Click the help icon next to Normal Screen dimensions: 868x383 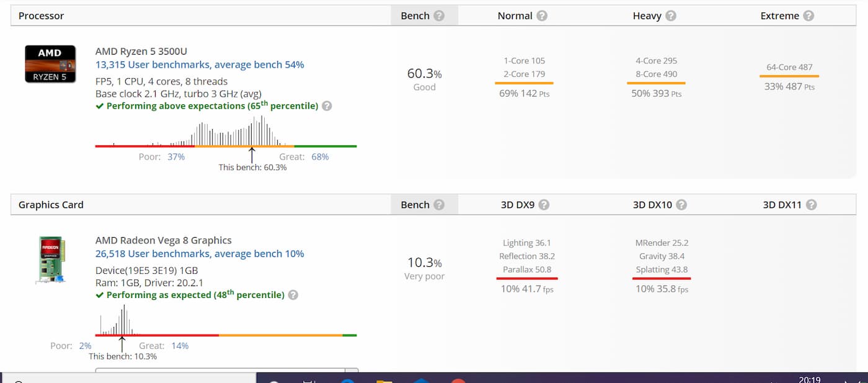click(x=542, y=16)
